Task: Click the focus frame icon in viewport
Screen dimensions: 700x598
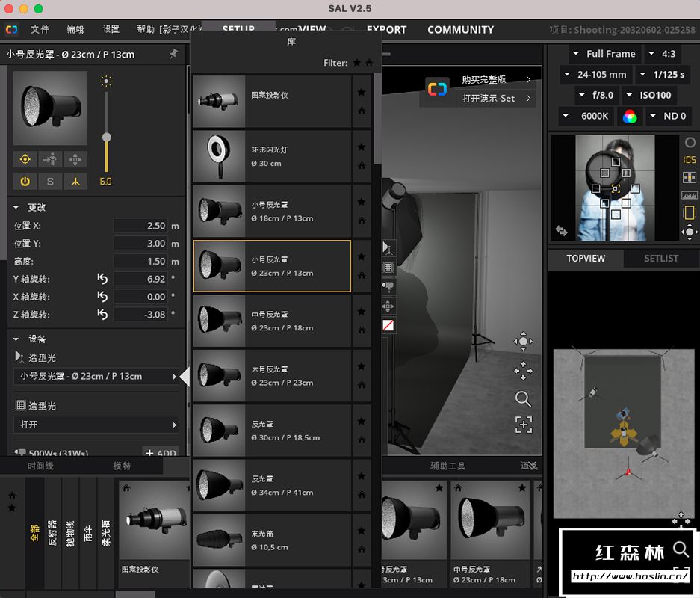Action: pyautogui.click(x=523, y=425)
